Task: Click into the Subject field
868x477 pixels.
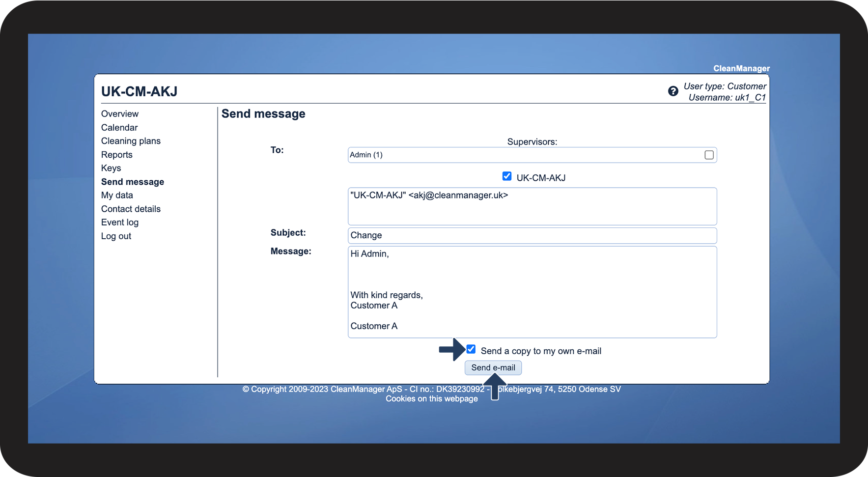Action: (532, 235)
